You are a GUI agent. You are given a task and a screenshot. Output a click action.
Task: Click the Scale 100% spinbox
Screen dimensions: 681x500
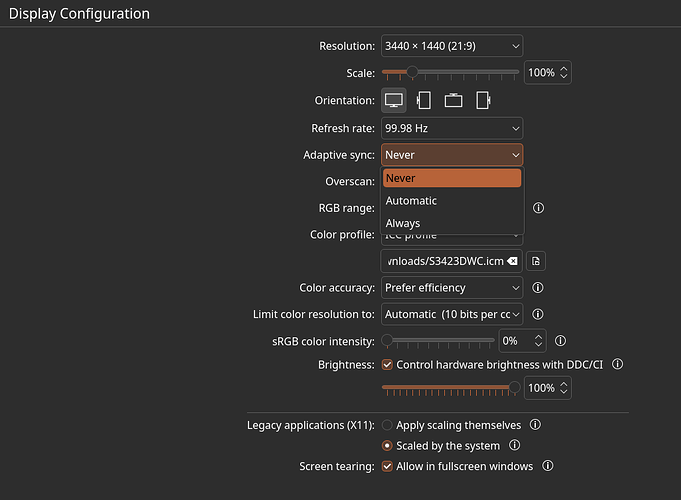[x=548, y=72]
